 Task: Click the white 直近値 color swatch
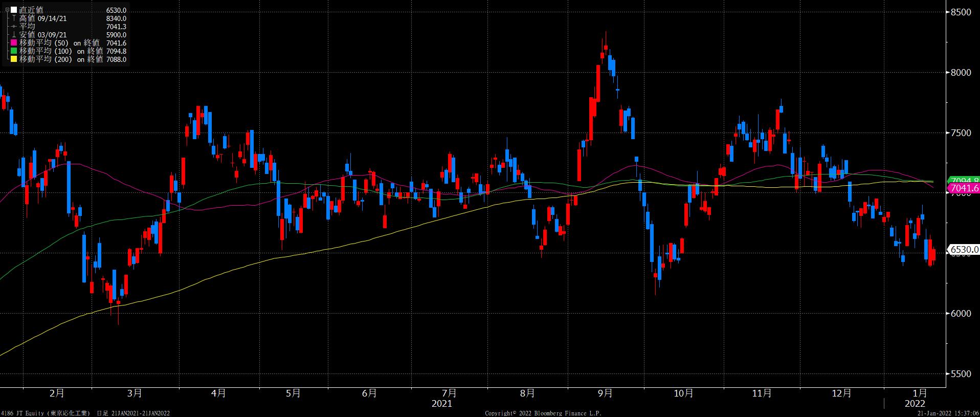click(x=14, y=10)
